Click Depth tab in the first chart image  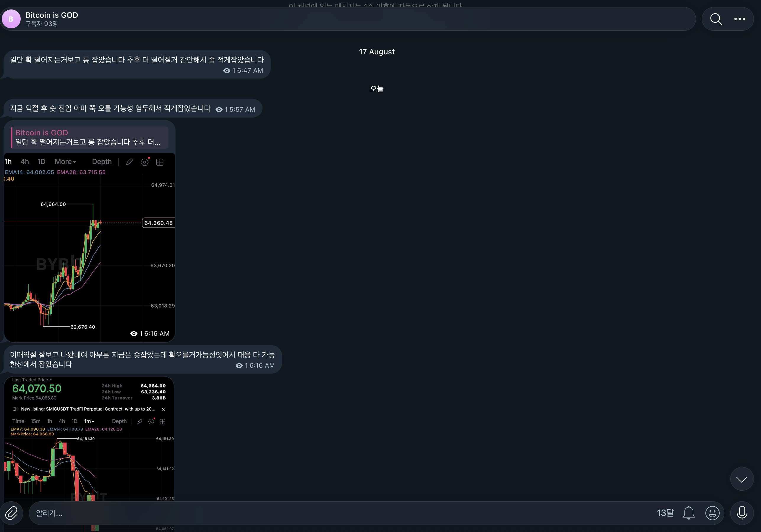[x=102, y=162]
